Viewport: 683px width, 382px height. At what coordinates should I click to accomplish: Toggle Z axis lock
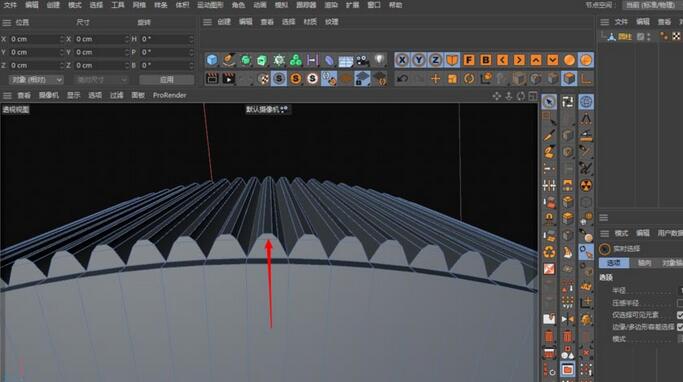(x=435, y=60)
